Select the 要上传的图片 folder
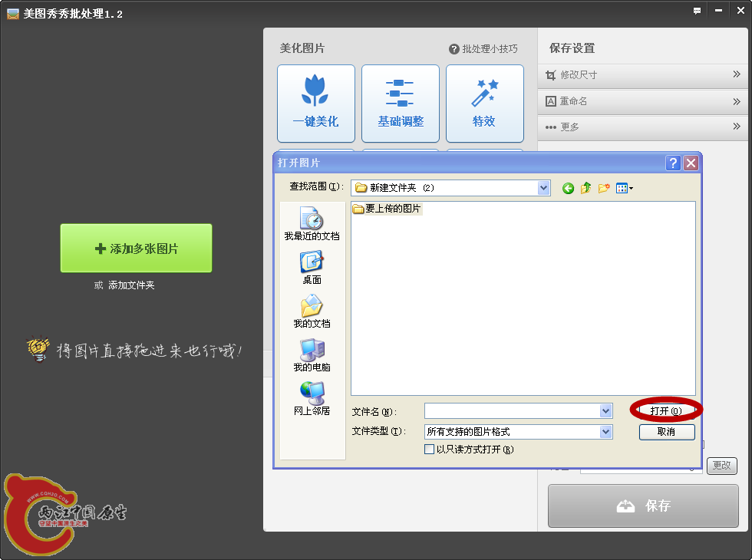 pyautogui.click(x=387, y=209)
